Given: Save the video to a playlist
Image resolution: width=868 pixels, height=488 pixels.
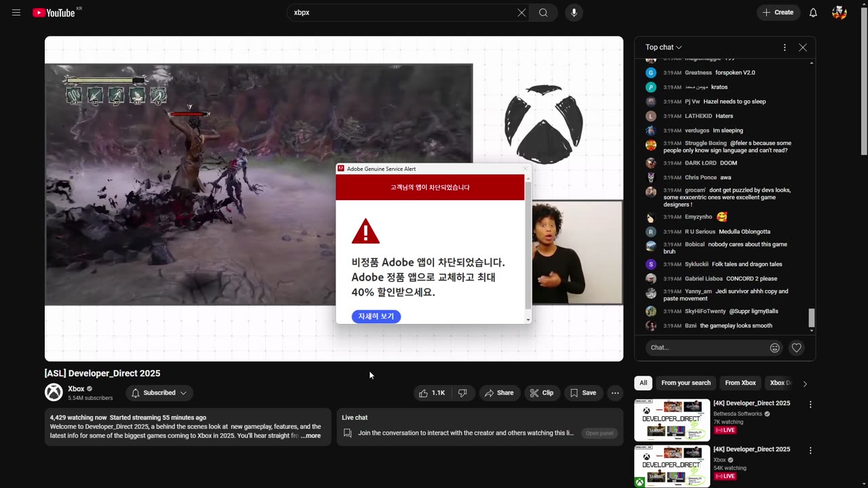Looking at the screenshot, I should tap(583, 393).
